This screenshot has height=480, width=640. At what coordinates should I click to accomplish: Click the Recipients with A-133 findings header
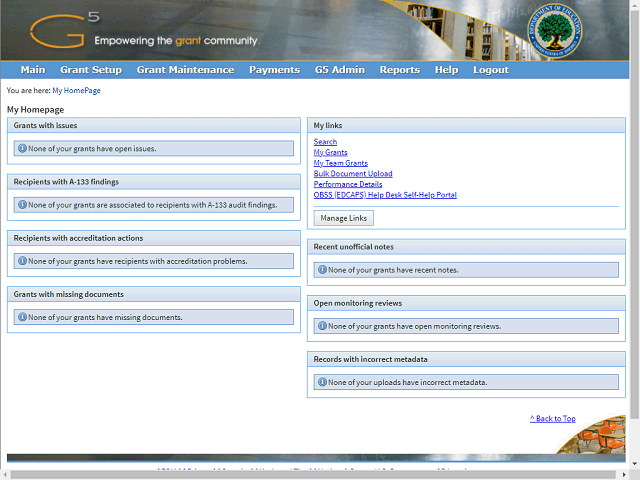tap(154, 182)
